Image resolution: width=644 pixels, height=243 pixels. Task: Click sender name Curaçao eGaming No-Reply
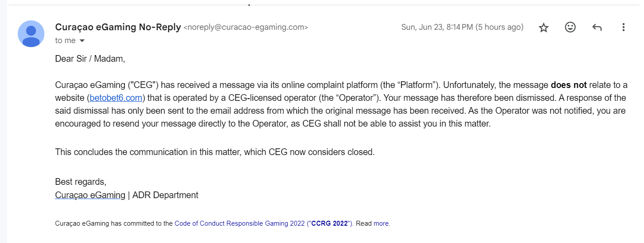[118, 27]
